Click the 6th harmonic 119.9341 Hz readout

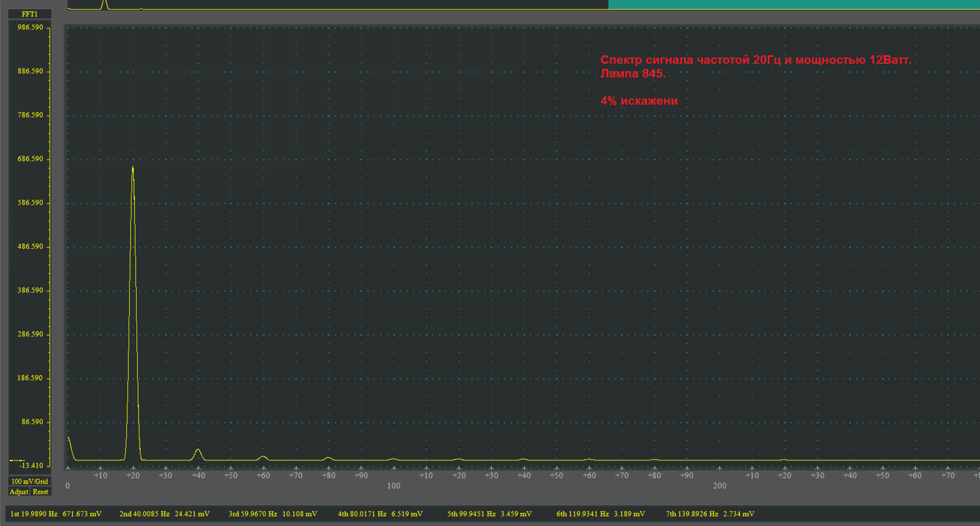click(x=600, y=514)
